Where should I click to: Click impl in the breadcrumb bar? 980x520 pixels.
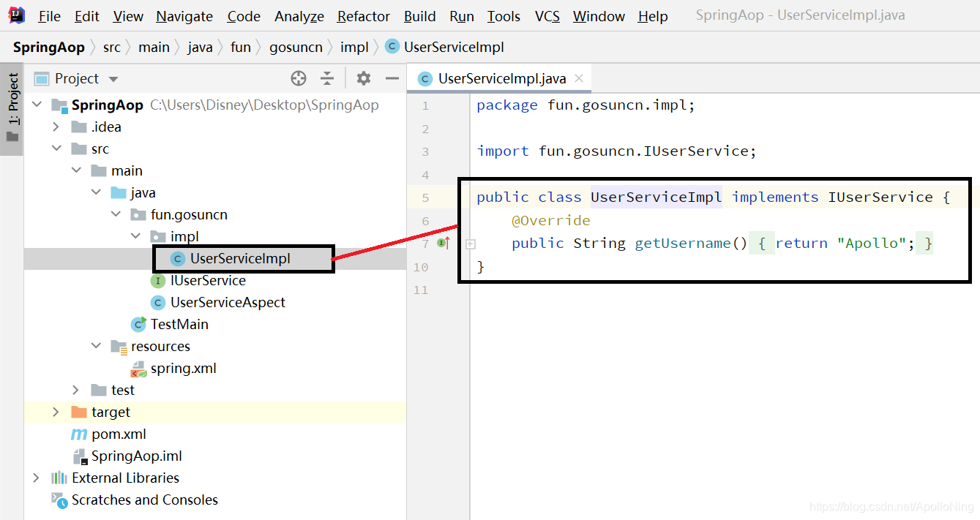point(354,48)
